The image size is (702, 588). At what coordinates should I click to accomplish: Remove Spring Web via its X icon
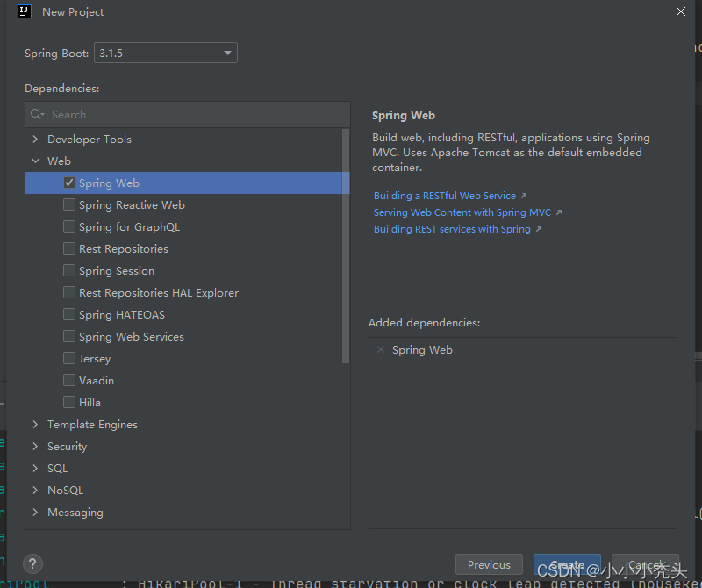(381, 349)
